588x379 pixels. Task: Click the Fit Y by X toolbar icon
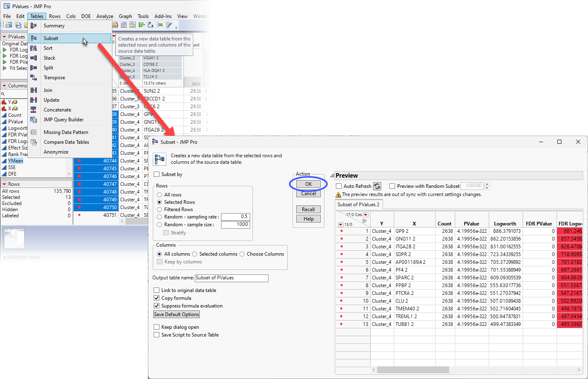coord(150,25)
